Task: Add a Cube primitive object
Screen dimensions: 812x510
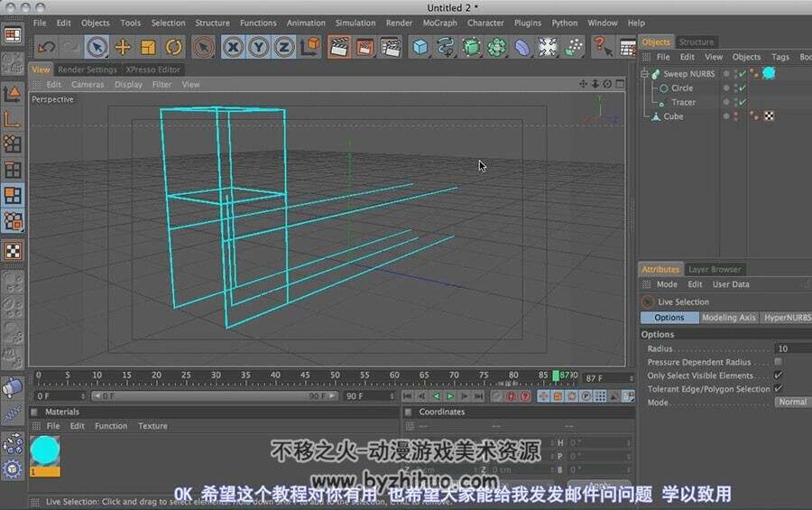Action: (x=420, y=47)
